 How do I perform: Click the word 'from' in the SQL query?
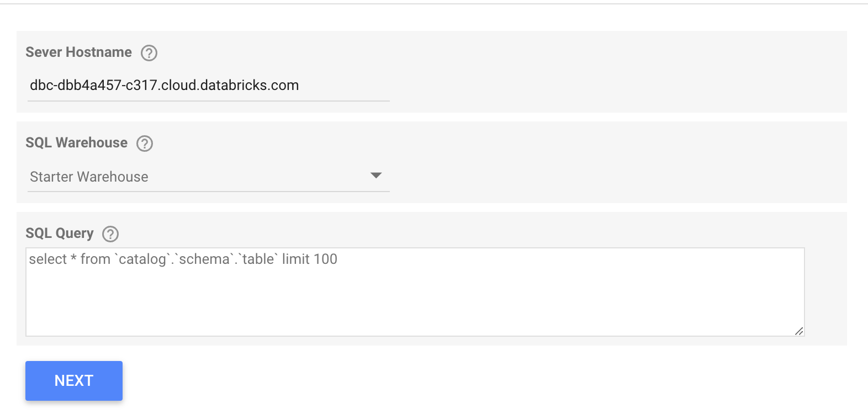(96, 259)
